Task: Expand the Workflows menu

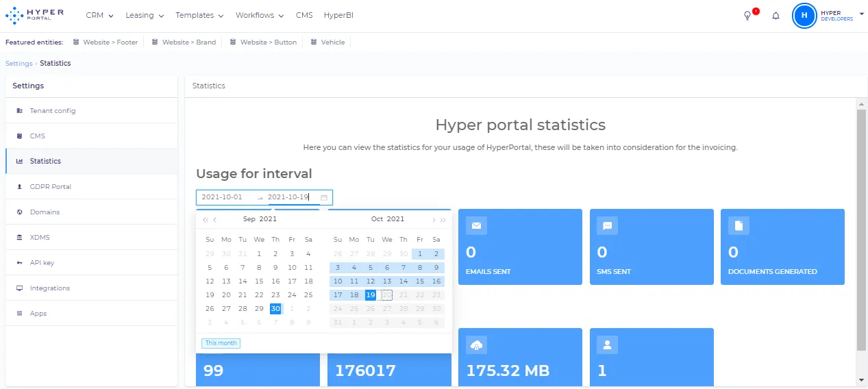Action: (x=260, y=15)
